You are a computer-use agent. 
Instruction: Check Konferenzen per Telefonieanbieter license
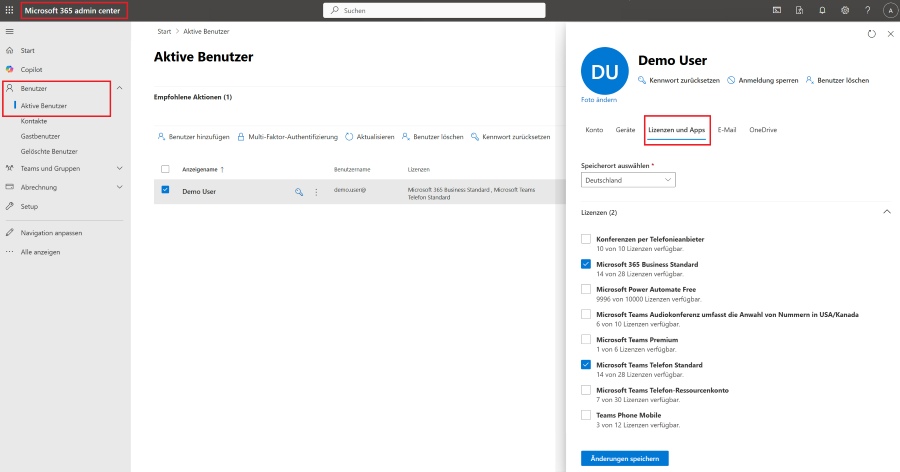click(x=585, y=239)
